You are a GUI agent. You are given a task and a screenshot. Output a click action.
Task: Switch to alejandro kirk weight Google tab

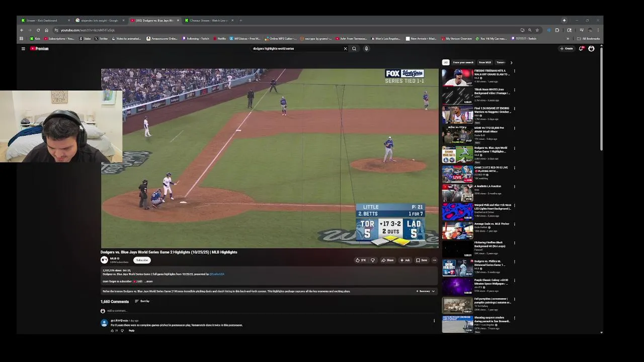[x=100, y=21]
